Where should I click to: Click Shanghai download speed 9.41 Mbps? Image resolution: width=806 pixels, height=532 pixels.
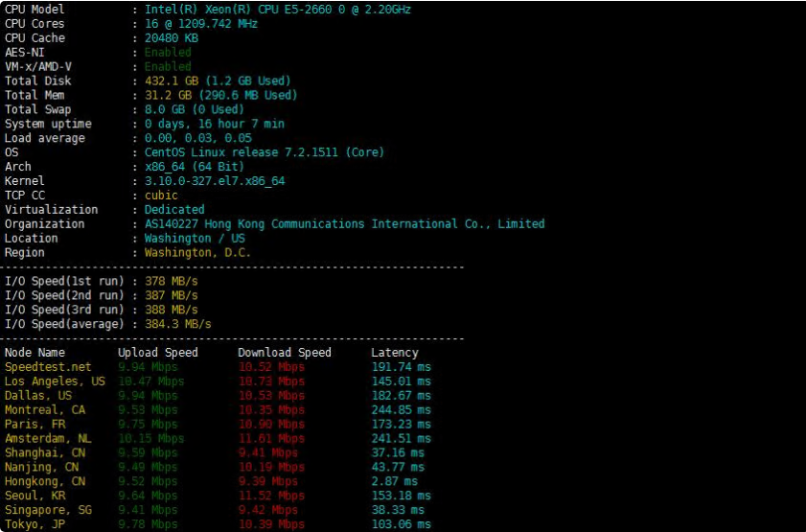(267, 453)
